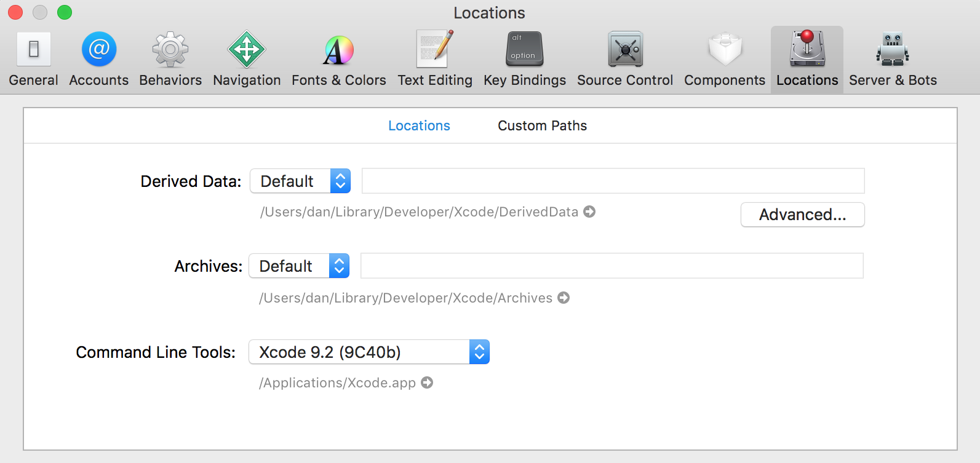
Task: Open Fonts & Colors preferences
Action: 338,60
